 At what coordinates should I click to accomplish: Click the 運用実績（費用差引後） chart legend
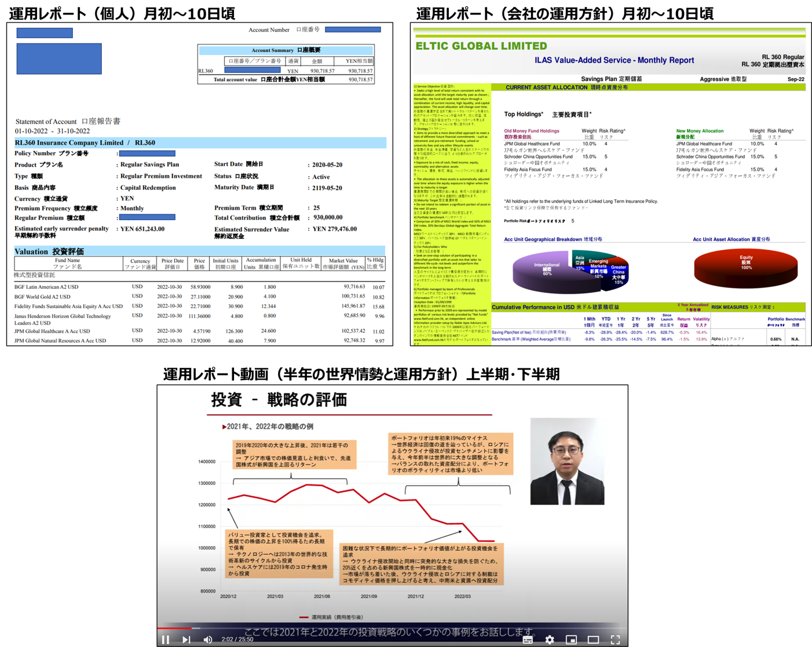point(331,617)
